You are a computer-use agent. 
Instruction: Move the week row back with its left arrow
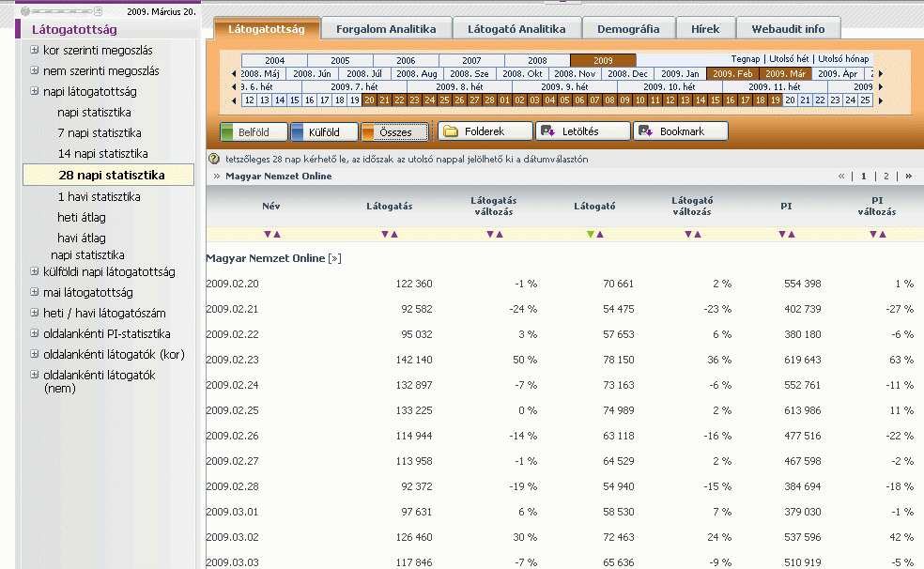[234, 86]
